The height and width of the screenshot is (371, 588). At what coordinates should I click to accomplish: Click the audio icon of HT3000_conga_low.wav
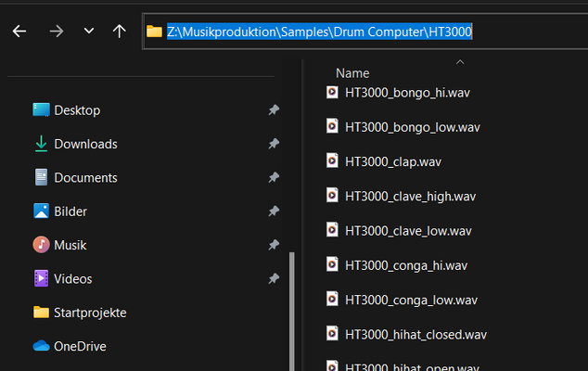332,299
